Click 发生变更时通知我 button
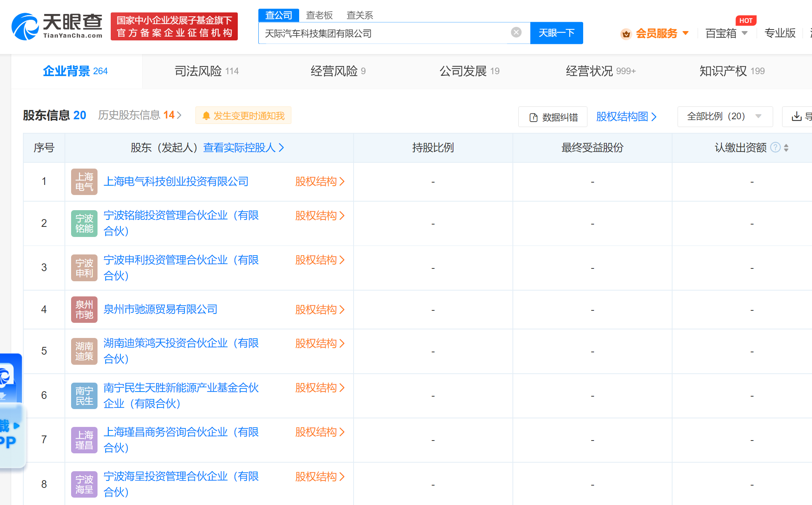Image resolution: width=812 pixels, height=505 pixels. [243, 115]
